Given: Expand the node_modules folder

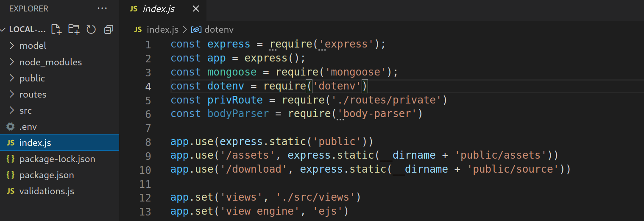Looking at the screenshot, I should coord(50,62).
